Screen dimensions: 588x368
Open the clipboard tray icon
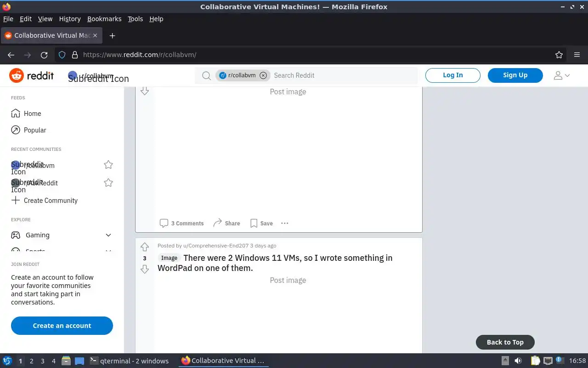535,361
